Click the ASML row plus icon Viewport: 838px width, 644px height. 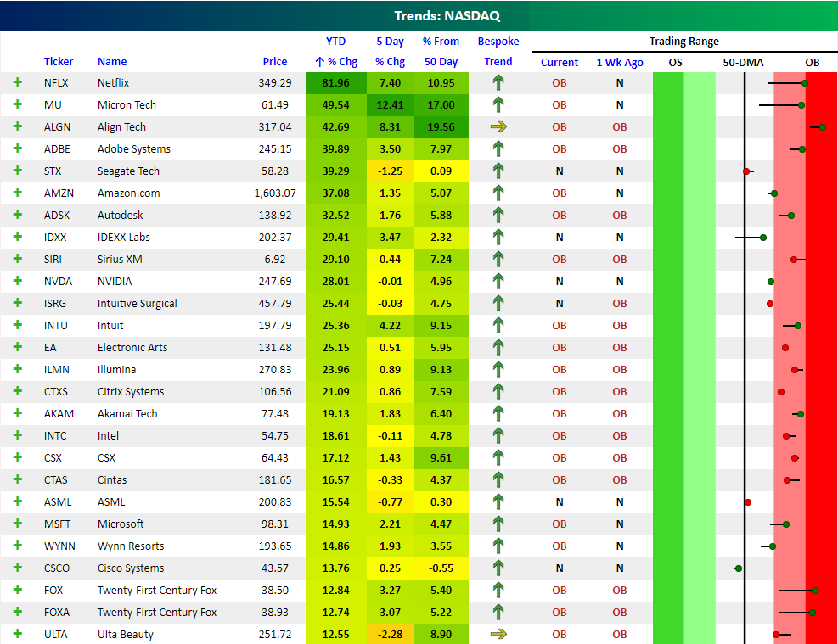[x=18, y=501]
